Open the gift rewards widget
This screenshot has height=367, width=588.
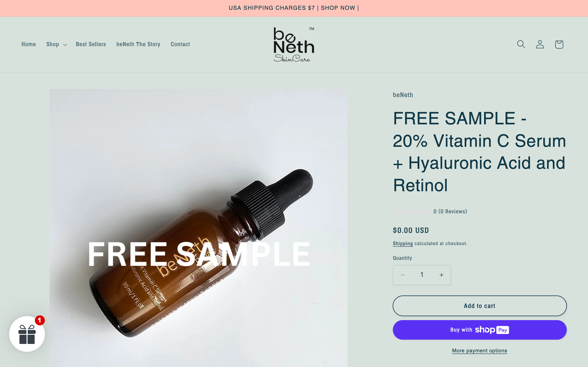(x=27, y=334)
